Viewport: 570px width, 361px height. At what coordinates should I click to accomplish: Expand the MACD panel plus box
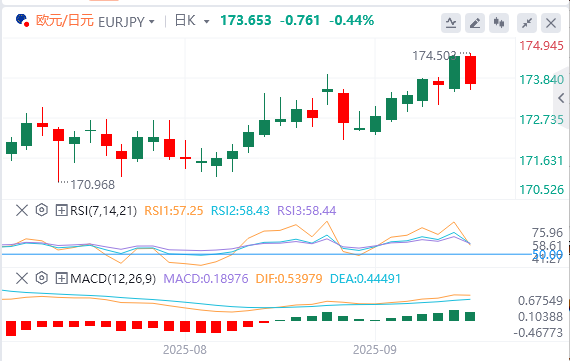click(x=61, y=278)
